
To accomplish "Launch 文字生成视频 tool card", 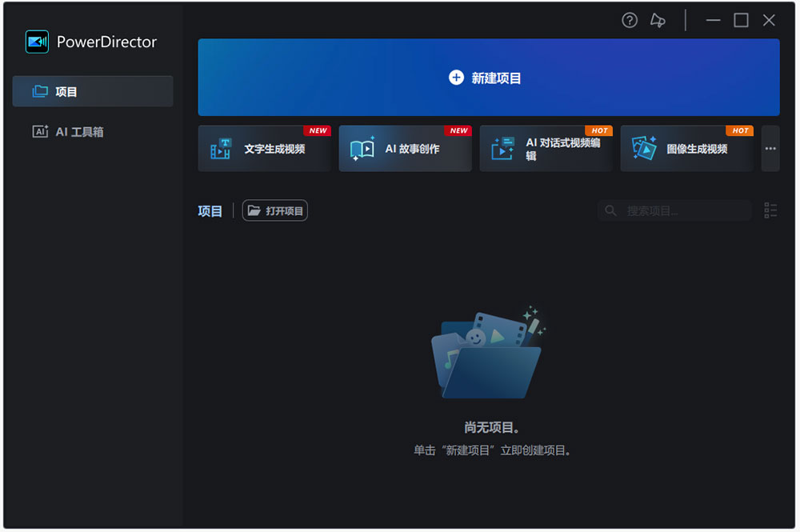I will pos(264,149).
